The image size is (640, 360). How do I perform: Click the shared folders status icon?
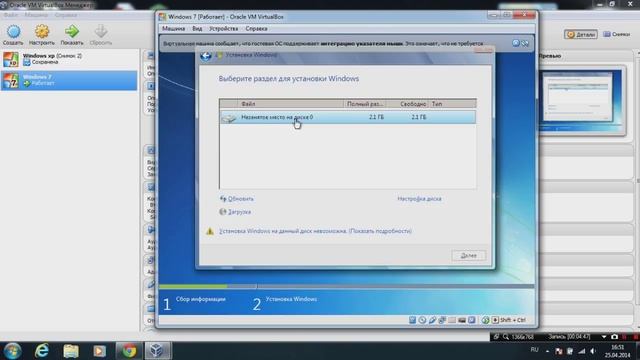click(x=452, y=320)
